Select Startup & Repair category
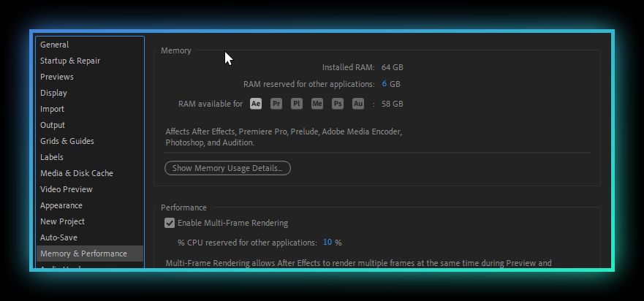Image resolution: width=644 pixels, height=301 pixels. pyautogui.click(x=90, y=61)
